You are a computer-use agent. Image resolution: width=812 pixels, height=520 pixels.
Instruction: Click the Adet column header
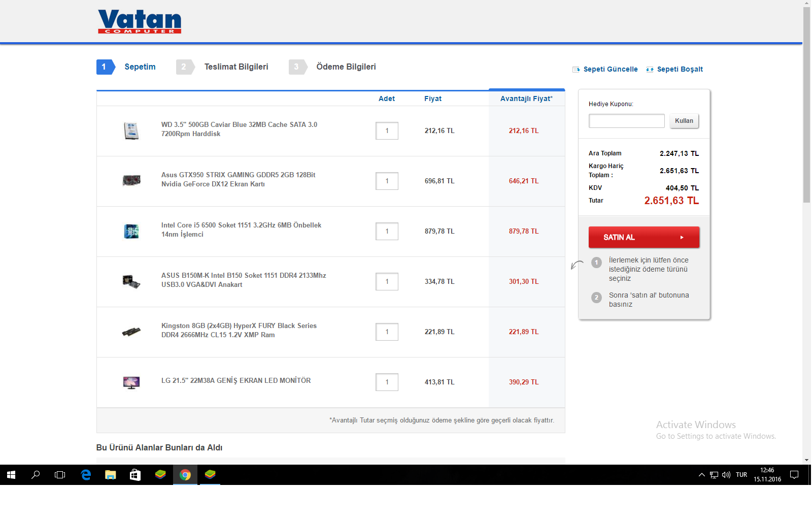click(x=387, y=99)
